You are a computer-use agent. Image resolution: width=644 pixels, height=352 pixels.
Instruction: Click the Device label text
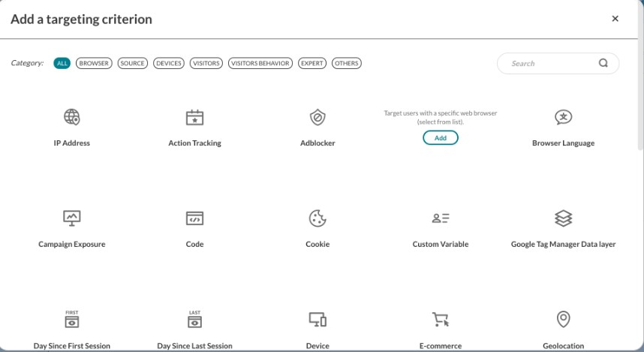[317, 346]
